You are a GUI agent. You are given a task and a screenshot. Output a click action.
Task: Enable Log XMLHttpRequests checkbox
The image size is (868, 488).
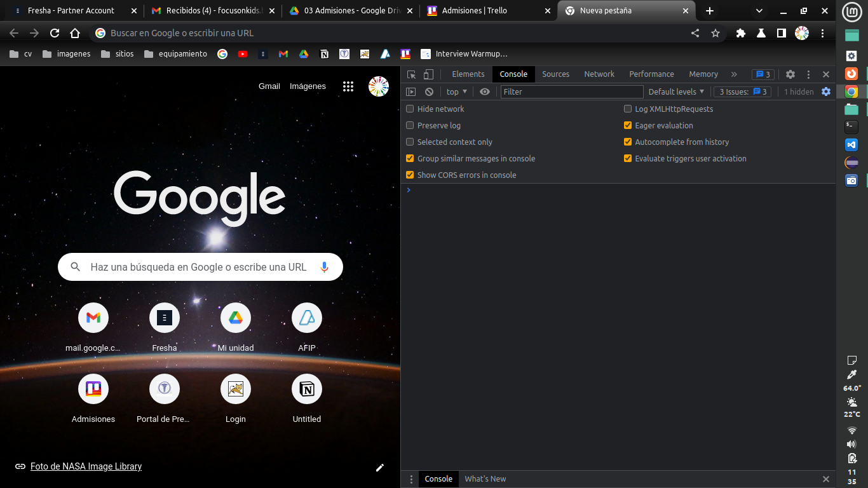[x=628, y=109]
